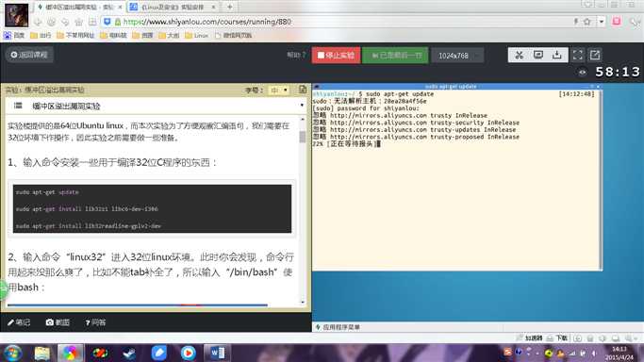
Task: Open a new browser tab with plus button
Action: tap(229, 7)
